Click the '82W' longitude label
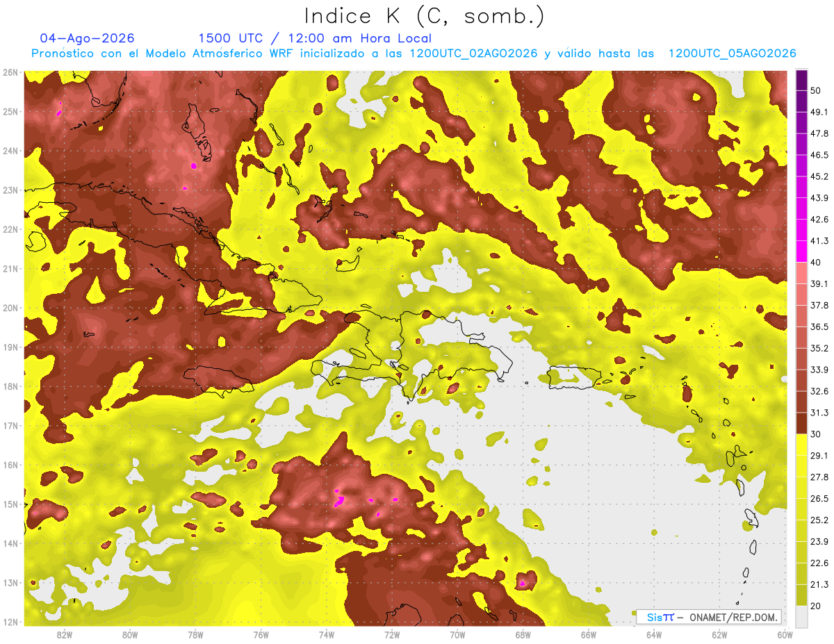 [64, 634]
